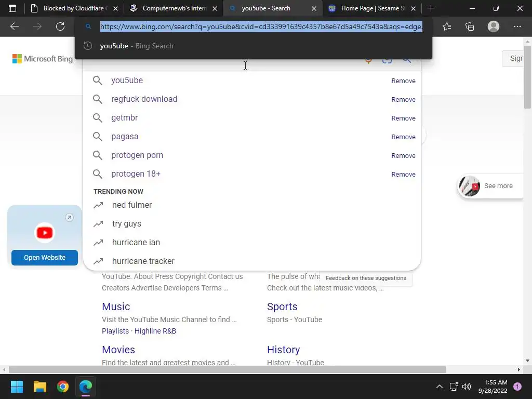
Task: Close the Home Page Sesame Street tab
Action: 413,8
